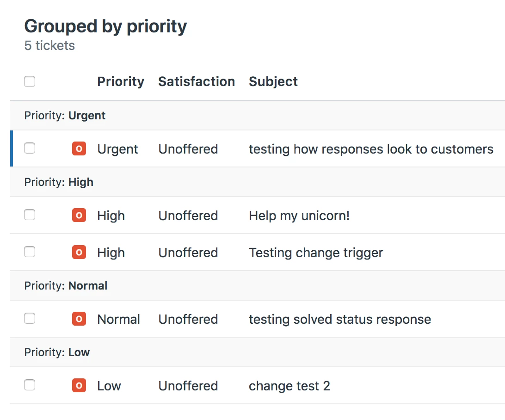Tick checkbox for testing solved status response
This screenshot has width=505, height=420.
coord(30,319)
